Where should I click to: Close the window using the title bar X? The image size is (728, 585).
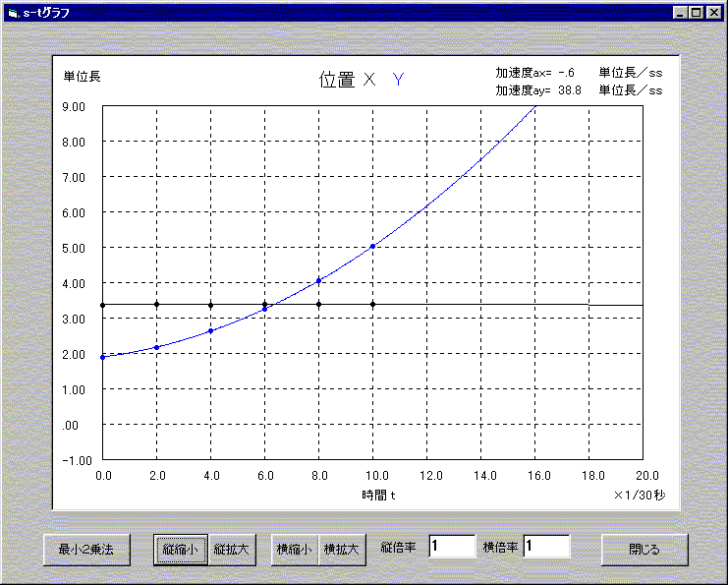point(713,13)
